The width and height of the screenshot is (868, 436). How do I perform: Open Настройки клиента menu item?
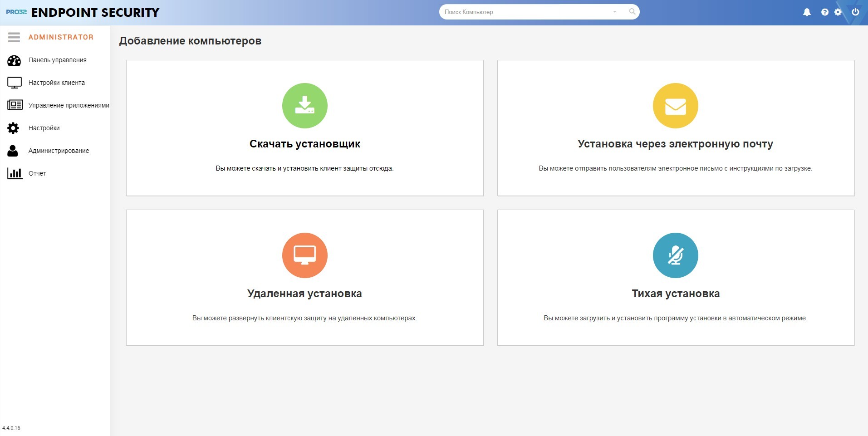tap(55, 83)
